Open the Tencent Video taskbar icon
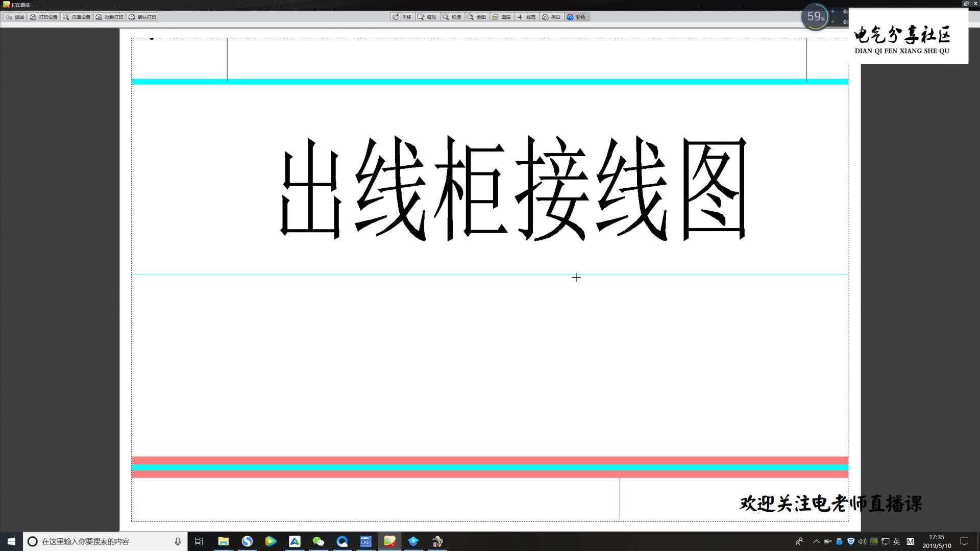The height and width of the screenshot is (551, 980). click(271, 541)
